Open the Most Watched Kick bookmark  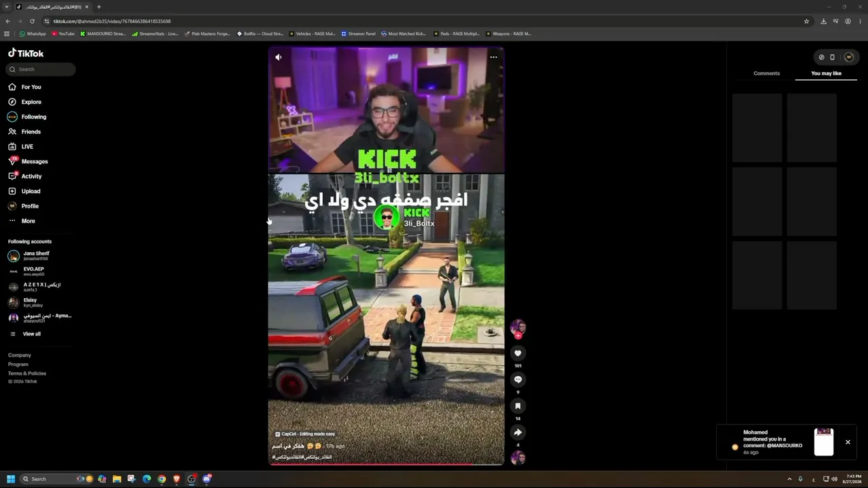(403, 33)
